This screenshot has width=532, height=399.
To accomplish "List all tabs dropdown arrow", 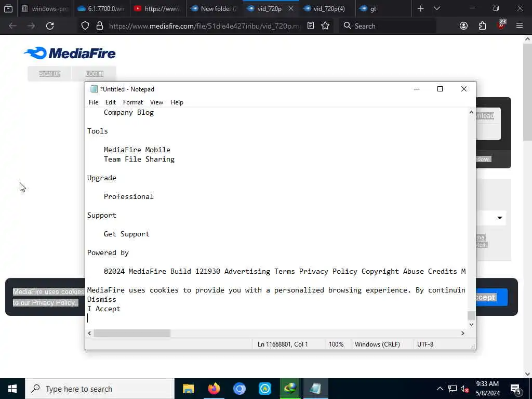I will pyautogui.click(x=437, y=8).
